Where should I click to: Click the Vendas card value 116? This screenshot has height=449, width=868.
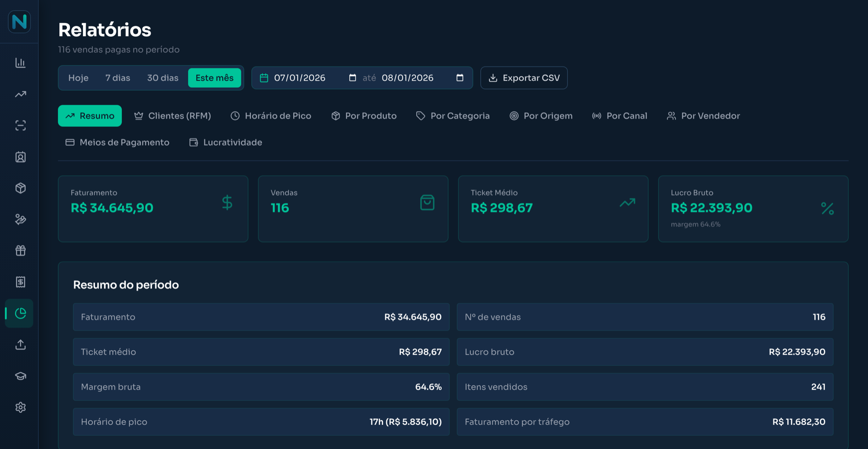tap(280, 208)
